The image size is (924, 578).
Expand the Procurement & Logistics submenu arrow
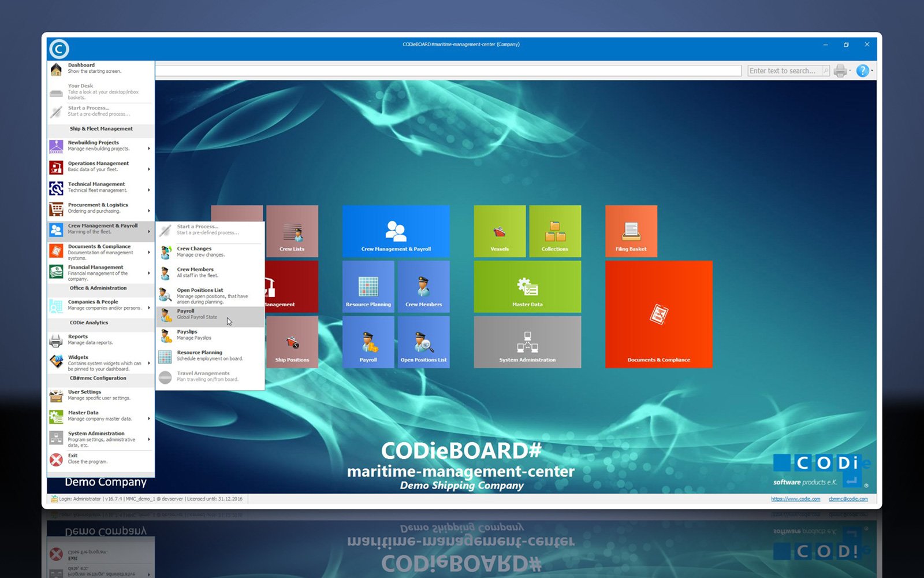pos(149,211)
